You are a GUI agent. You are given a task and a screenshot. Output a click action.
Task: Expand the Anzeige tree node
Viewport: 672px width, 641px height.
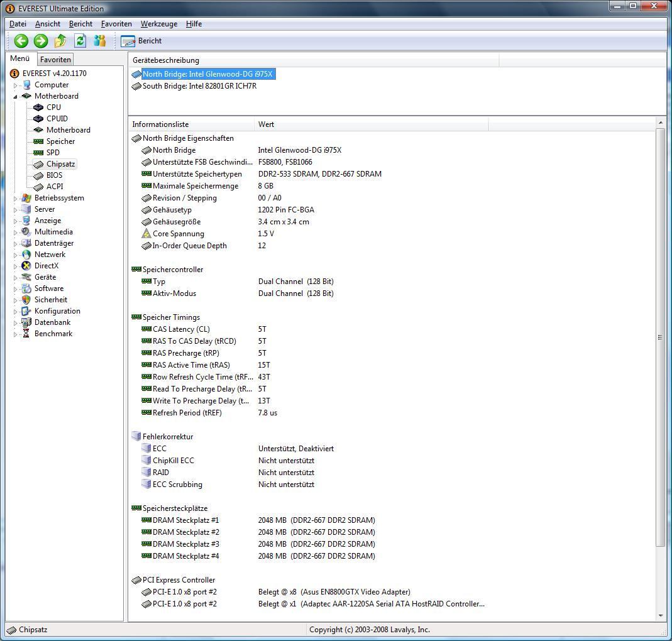click(x=16, y=221)
